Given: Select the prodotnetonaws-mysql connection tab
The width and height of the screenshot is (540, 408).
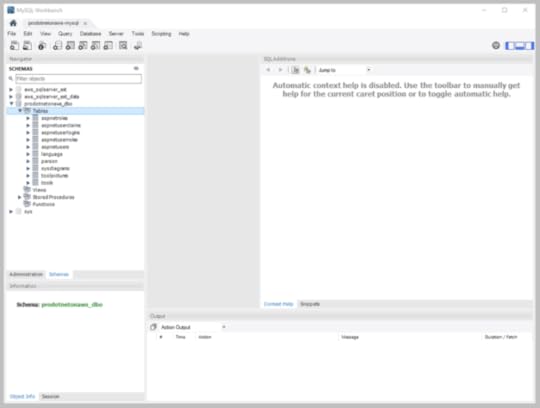Looking at the screenshot, I should [53, 23].
